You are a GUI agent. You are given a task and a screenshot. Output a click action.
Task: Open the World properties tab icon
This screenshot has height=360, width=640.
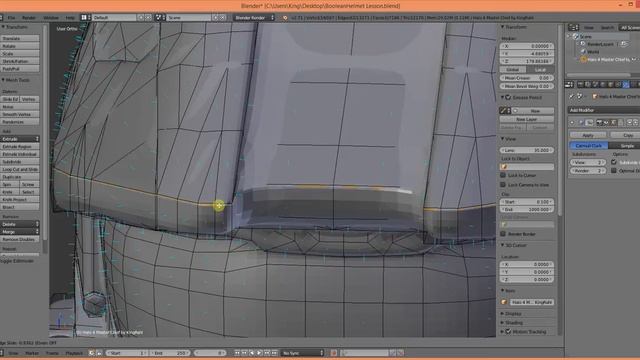click(603, 84)
